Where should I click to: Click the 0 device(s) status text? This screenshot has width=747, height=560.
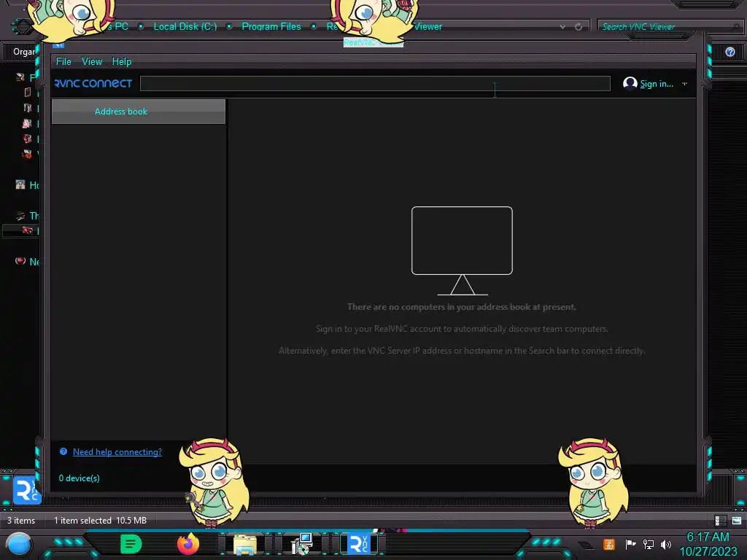click(x=79, y=478)
